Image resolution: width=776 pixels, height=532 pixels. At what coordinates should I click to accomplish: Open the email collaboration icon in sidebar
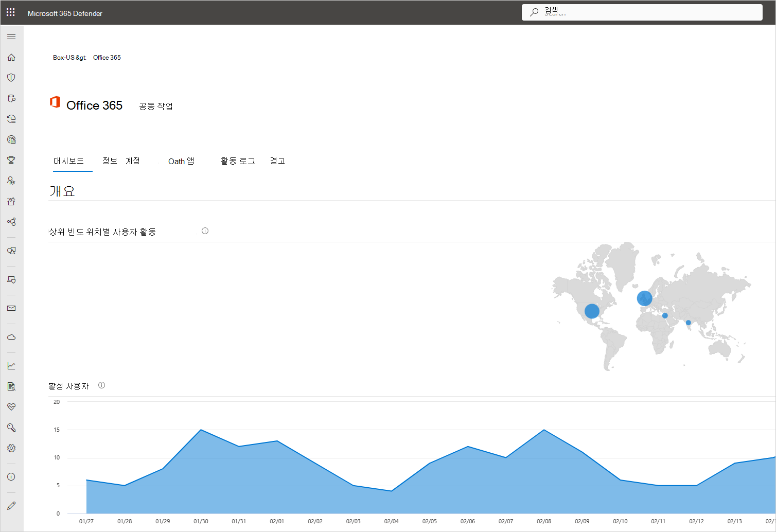[x=11, y=308]
